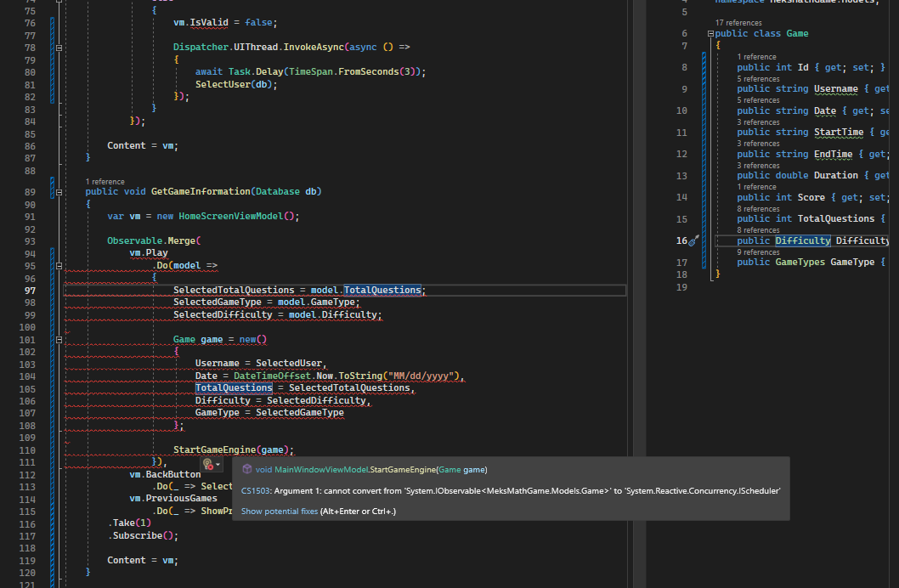Image resolution: width=899 pixels, height=588 pixels.
Task: Click SelectedDifficulty on line 99
Action: tap(223, 314)
